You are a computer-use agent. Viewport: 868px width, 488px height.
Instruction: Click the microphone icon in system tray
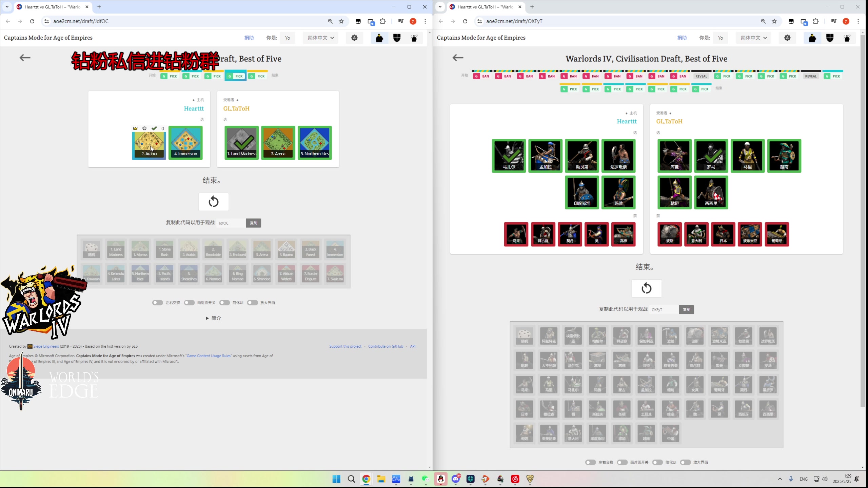coord(791,479)
